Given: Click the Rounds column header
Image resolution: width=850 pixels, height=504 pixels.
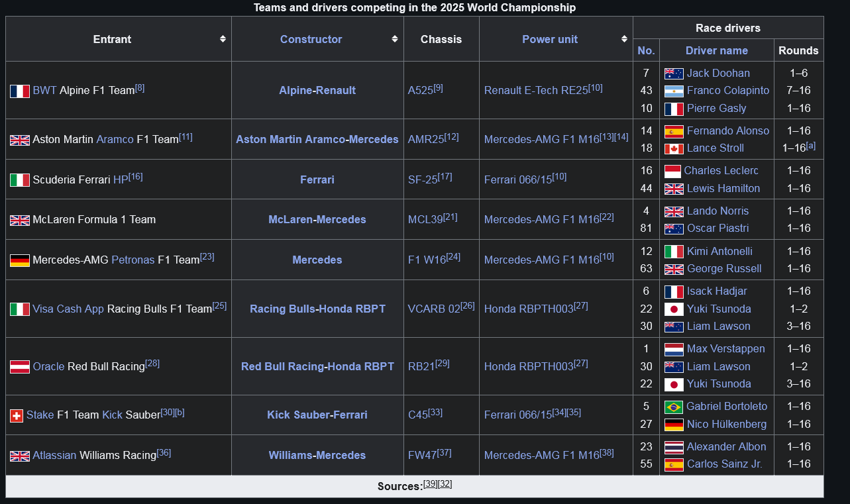Looking at the screenshot, I should point(798,50).
